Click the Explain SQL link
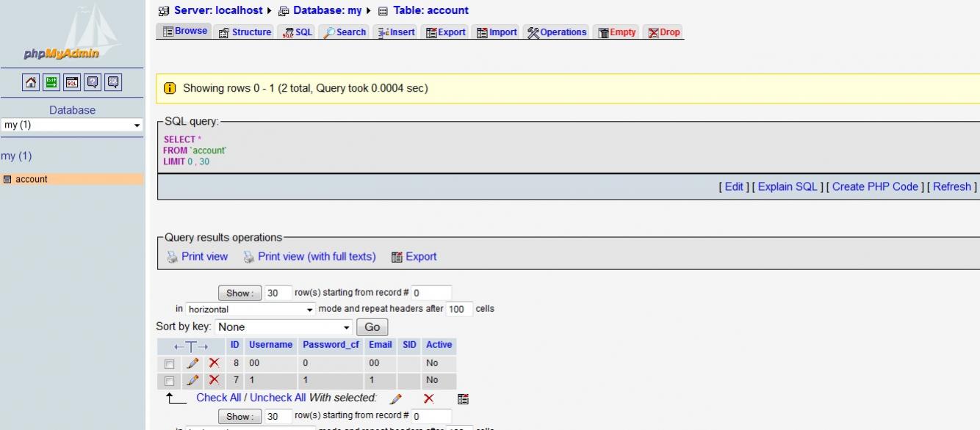 pyautogui.click(x=788, y=186)
